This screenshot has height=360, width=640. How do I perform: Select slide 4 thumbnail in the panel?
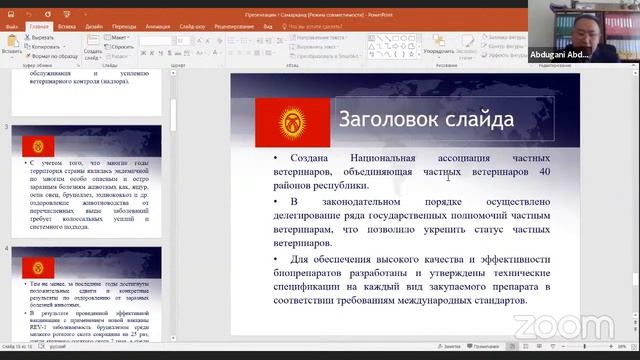(87, 294)
